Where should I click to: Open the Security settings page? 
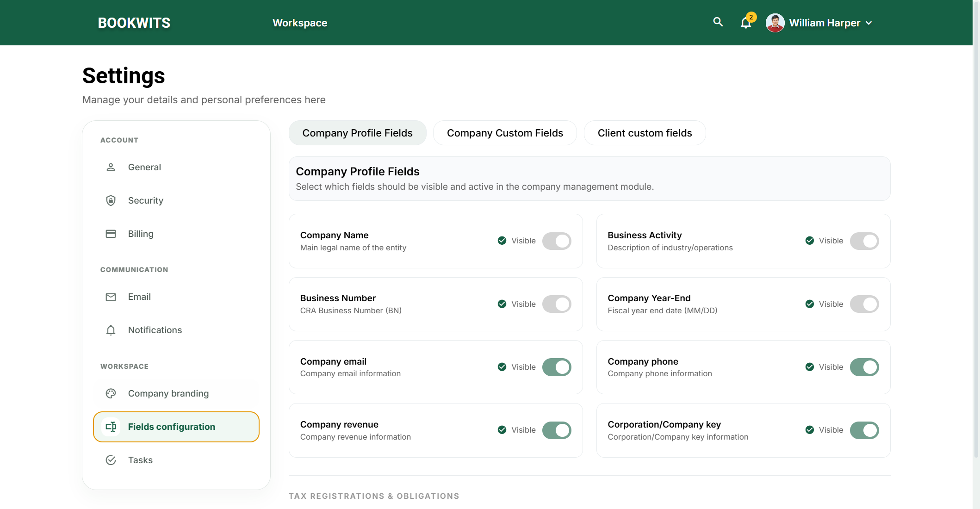click(176, 200)
